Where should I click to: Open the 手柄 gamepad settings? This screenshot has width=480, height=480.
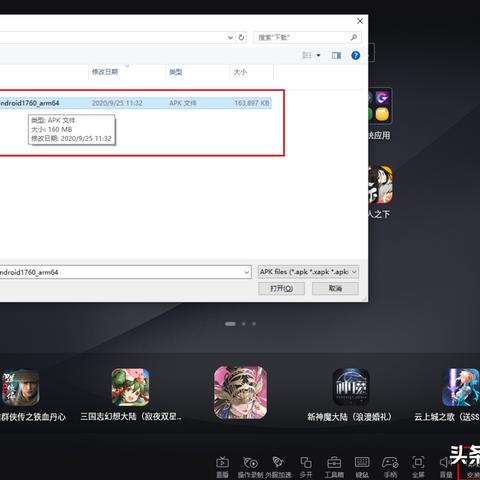[390, 467]
